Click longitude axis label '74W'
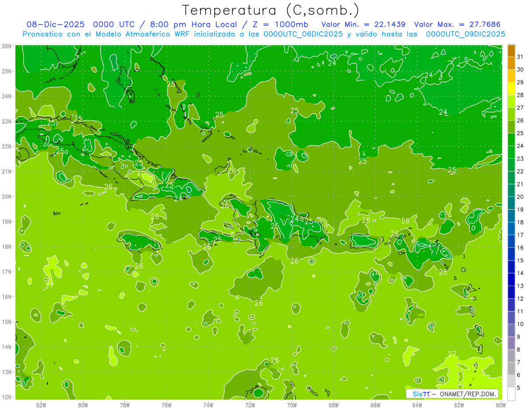This screenshot has width=532, height=411. point(208,405)
